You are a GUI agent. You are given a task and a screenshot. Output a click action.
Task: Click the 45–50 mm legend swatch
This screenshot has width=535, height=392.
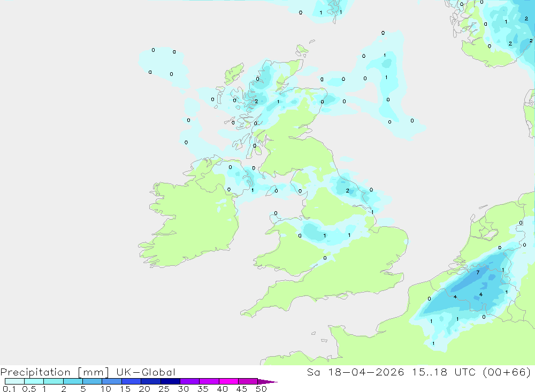coord(248,381)
